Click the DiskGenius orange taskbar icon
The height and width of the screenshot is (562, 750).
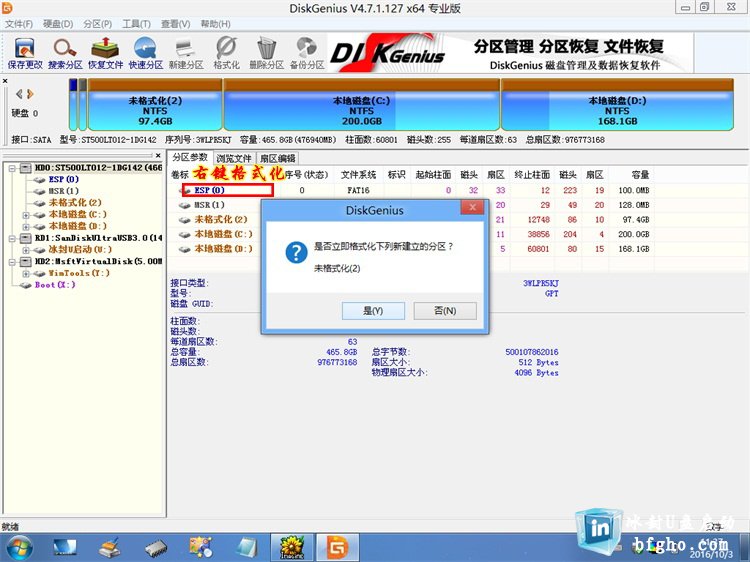coord(339,547)
